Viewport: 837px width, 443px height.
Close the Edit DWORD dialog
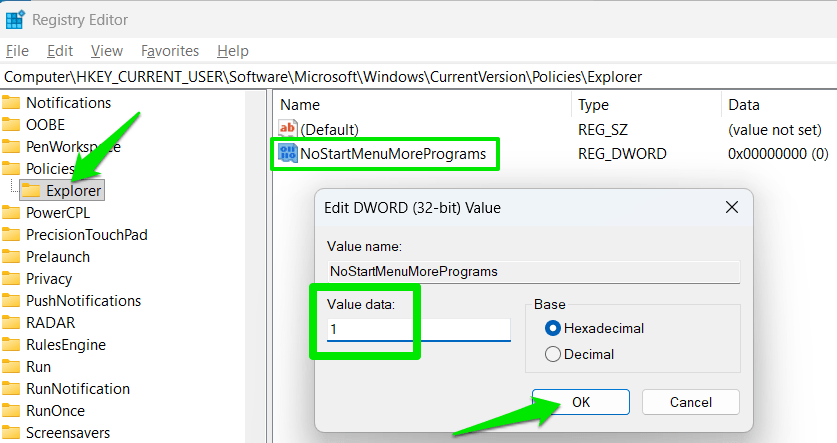coord(732,207)
